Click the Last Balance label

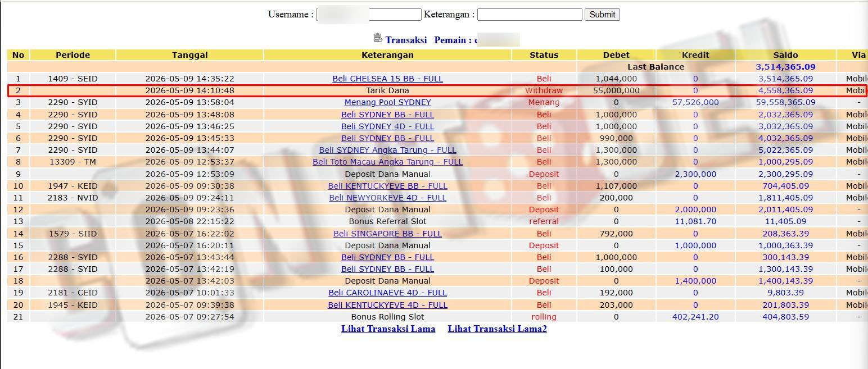[x=655, y=67]
